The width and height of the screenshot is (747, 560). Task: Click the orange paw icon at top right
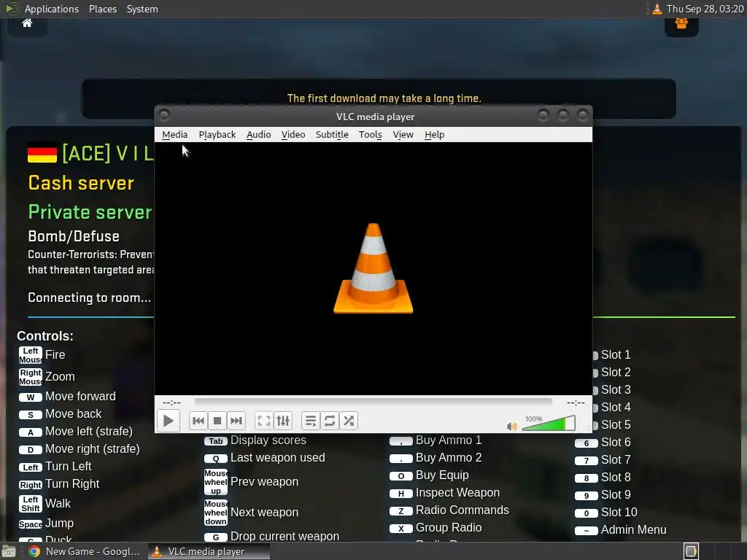pos(682,23)
